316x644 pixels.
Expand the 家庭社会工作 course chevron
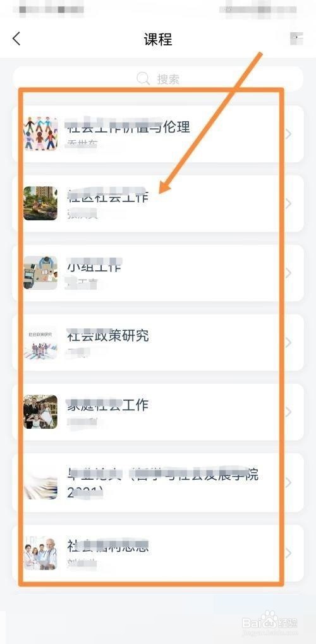point(288,412)
